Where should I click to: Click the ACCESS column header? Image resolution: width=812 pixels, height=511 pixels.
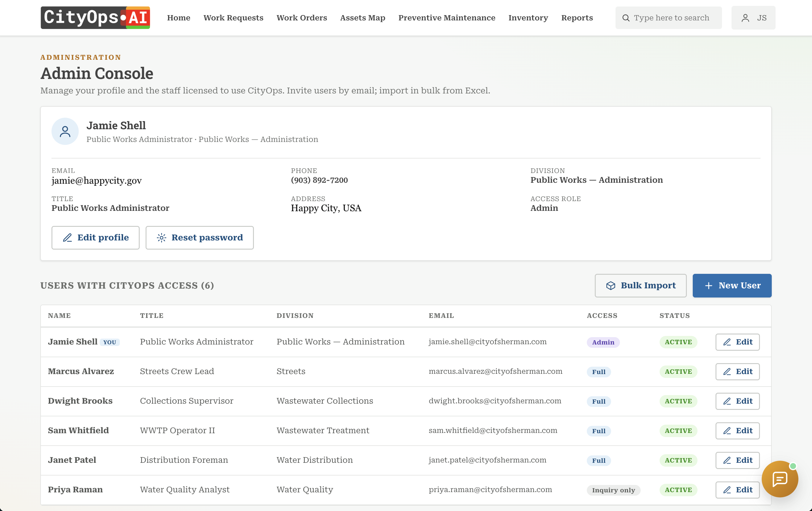602,316
